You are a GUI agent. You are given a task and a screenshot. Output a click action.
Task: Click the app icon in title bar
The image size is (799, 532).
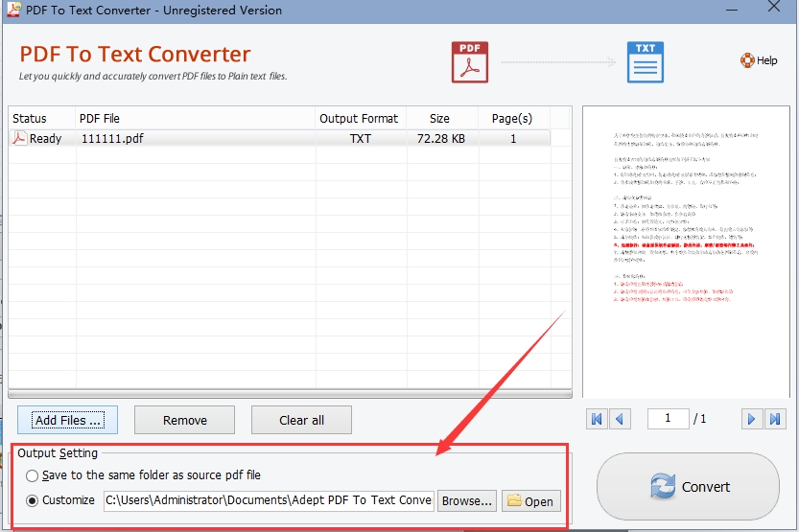tap(13, 10)
